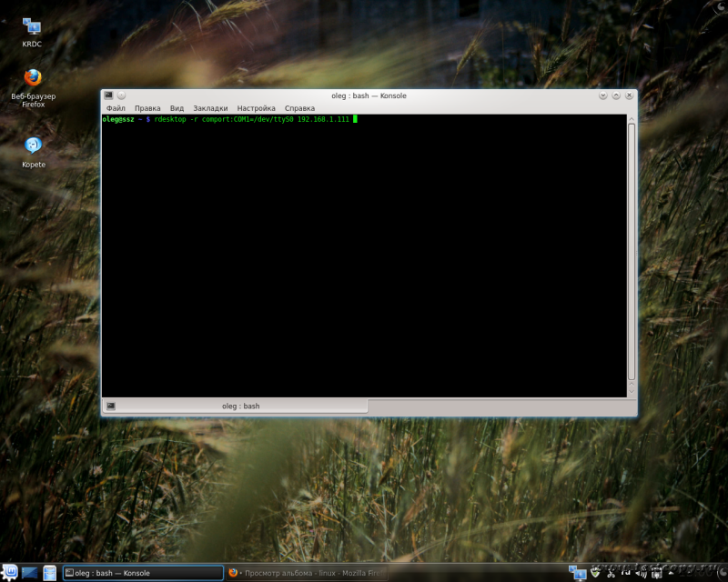Click the KRDC network icon in system tray
The height and width of the screenshot is (582, 728).
pos(578,573)
